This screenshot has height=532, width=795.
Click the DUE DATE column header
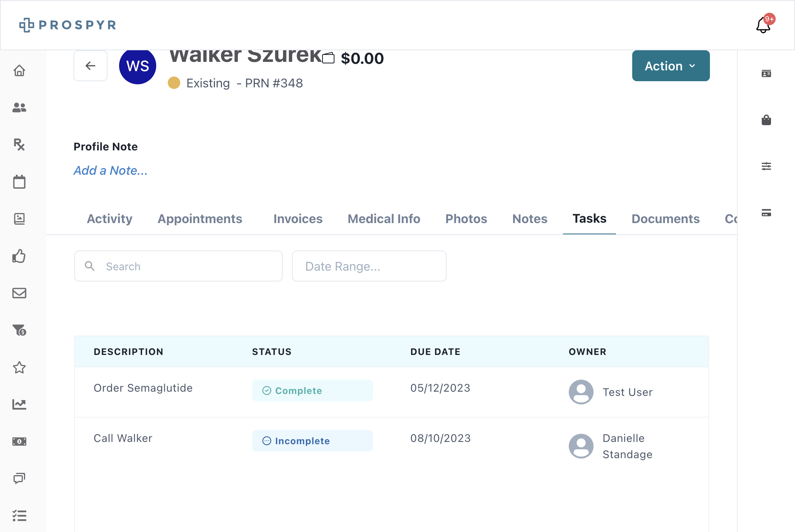coord(435,352)
